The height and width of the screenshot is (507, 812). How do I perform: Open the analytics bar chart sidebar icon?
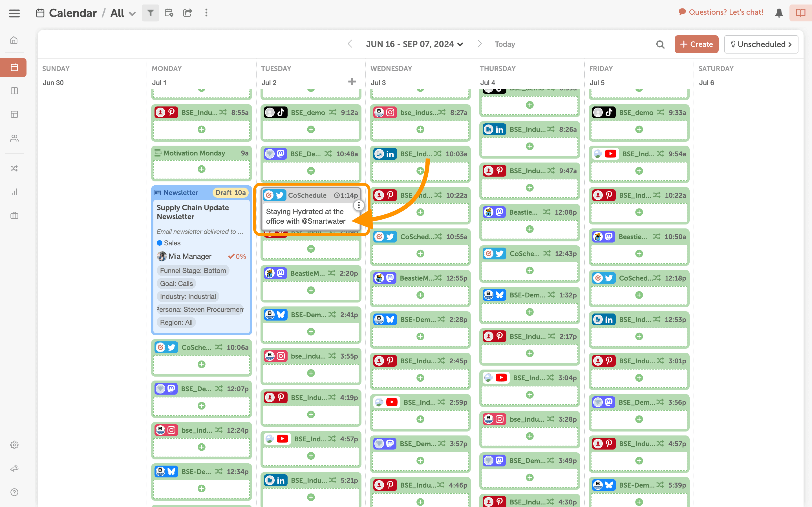pyautogui.click(x=14, y=192)
